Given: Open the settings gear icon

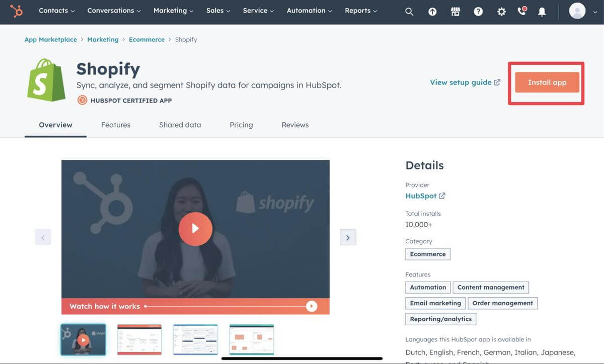Looking at the screenshot, I should coord(501,12).
